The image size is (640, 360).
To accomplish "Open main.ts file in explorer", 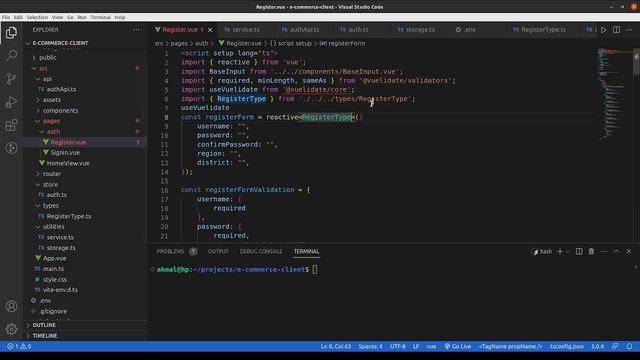I will point(53,269).
